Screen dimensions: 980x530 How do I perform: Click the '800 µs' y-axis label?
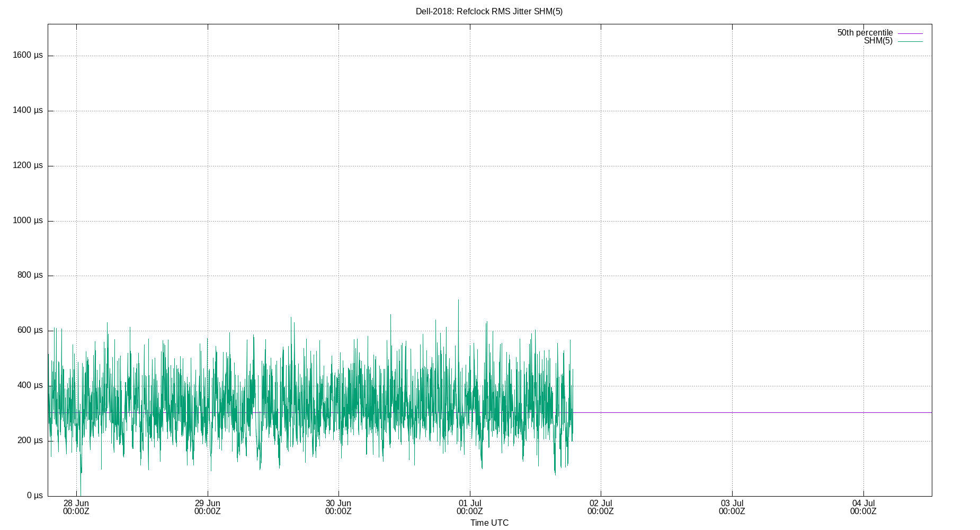pyautogui.click(x=30, y=275)
